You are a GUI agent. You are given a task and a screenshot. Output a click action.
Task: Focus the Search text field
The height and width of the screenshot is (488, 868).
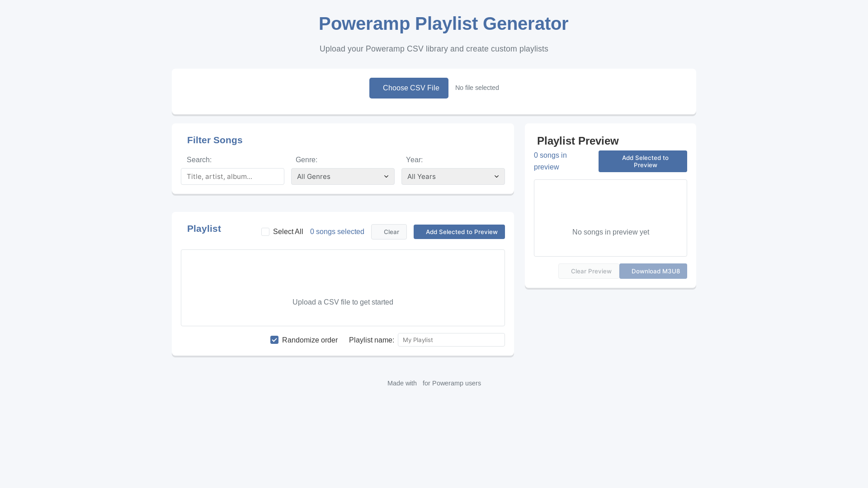click(232, 177)
